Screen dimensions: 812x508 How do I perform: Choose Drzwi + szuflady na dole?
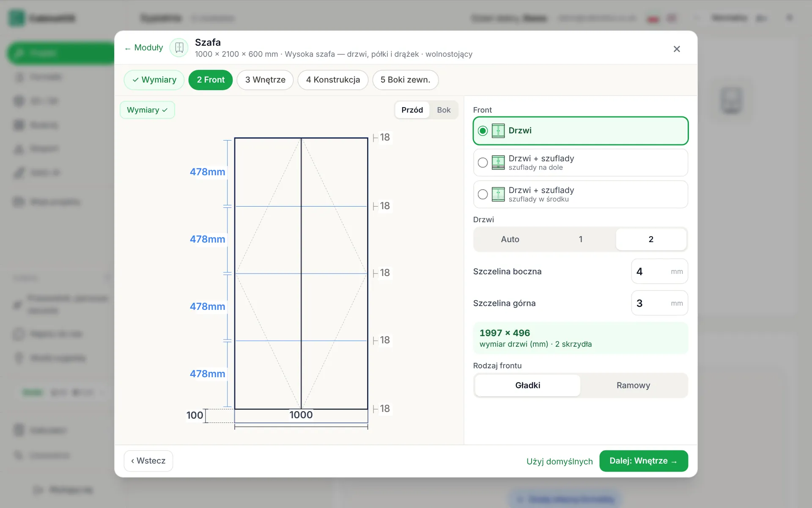pos(580,163)
